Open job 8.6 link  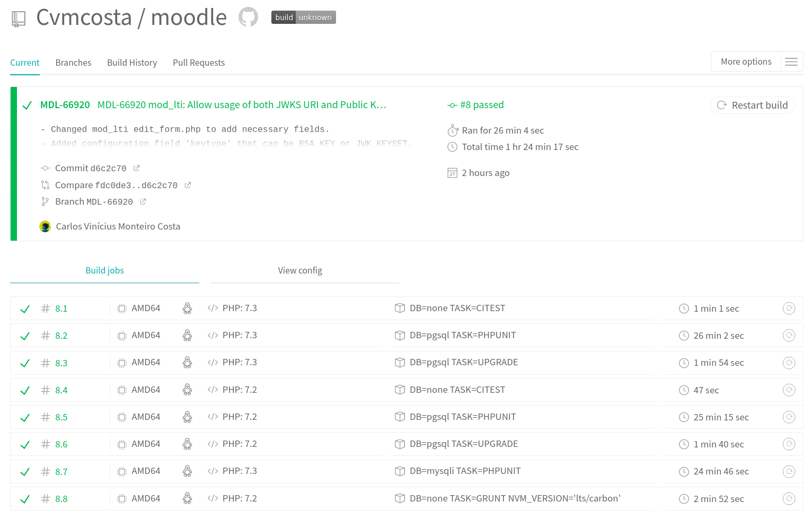pos(61,444)
